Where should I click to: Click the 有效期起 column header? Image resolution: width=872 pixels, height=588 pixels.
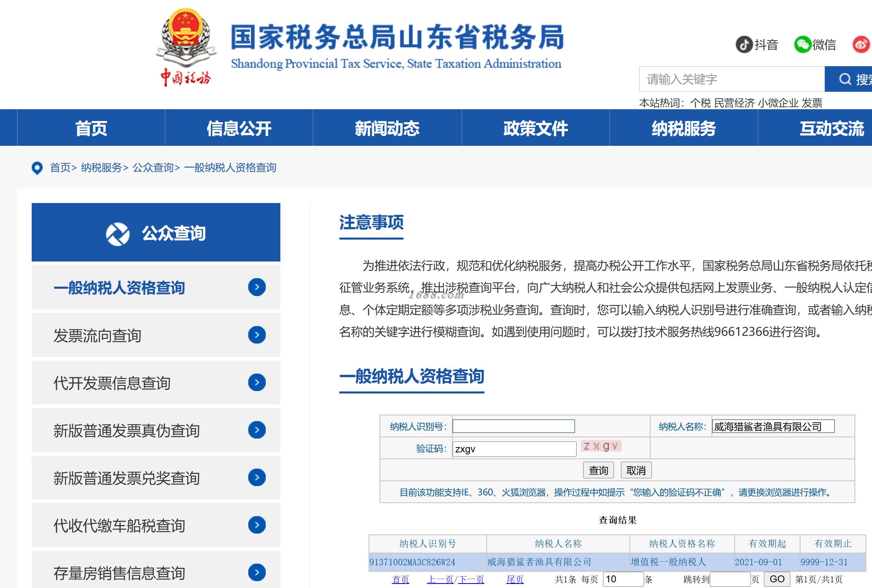767,544
